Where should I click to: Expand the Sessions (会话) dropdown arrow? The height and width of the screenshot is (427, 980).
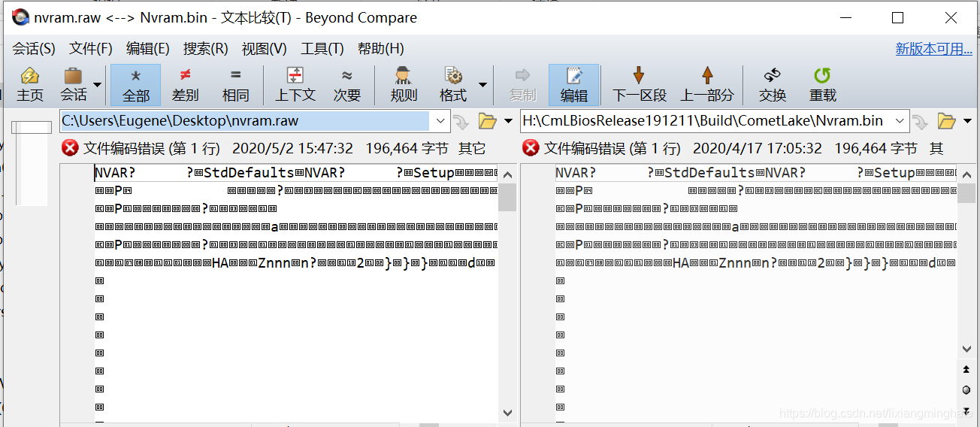point(98,85)
